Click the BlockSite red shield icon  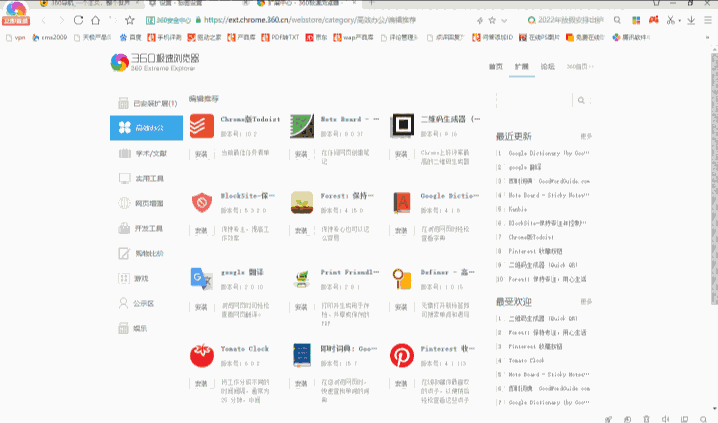coord(202,202)
